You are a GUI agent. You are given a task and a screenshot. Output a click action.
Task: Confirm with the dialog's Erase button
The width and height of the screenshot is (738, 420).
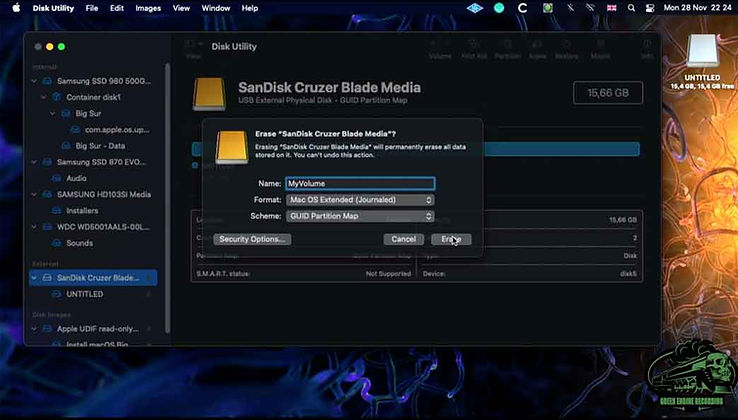(x=451, y=239)
